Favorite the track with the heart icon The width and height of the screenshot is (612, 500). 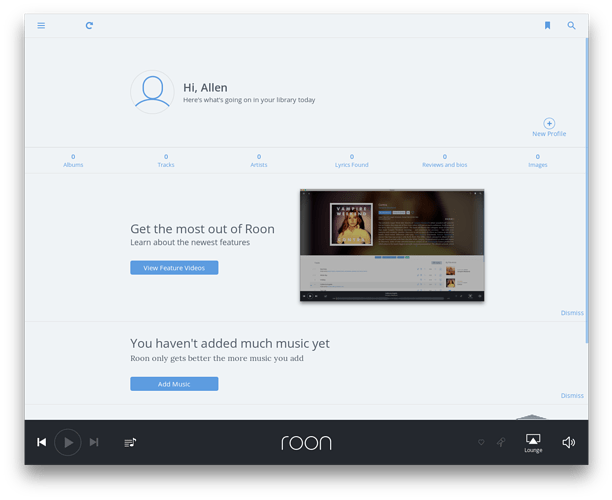tap(481, 442)
